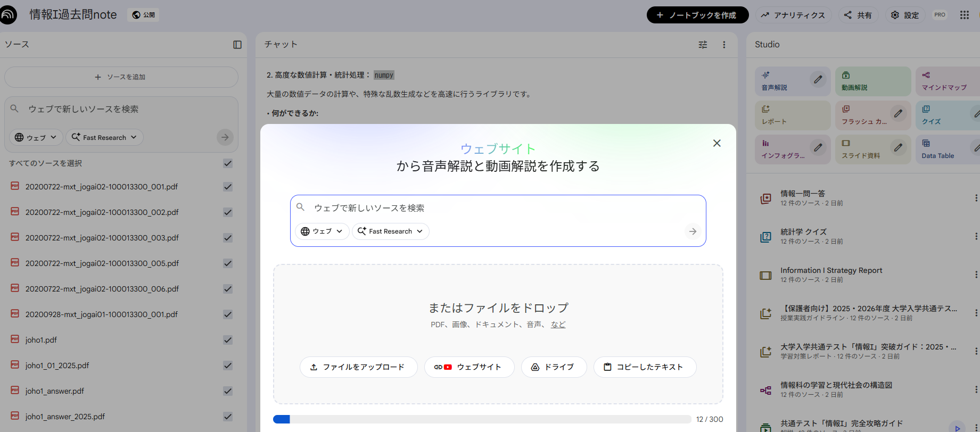Open the 情報科の学習と現代社会の構造図 mind map icon
This screenshot has width=980, height=432.
tap(765, 390)
